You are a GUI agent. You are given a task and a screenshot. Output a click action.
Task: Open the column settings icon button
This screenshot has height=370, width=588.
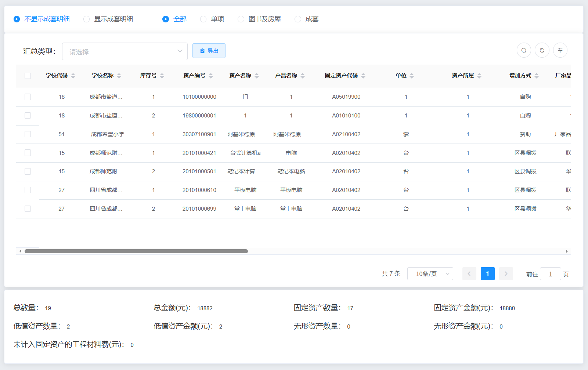[560, 50]
